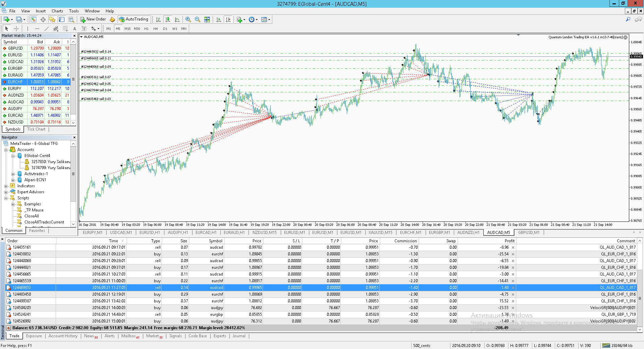The image size is (644, 349).
Task: Open the Arrows tool dropdown arrow
Action: (x=98, y=29)
